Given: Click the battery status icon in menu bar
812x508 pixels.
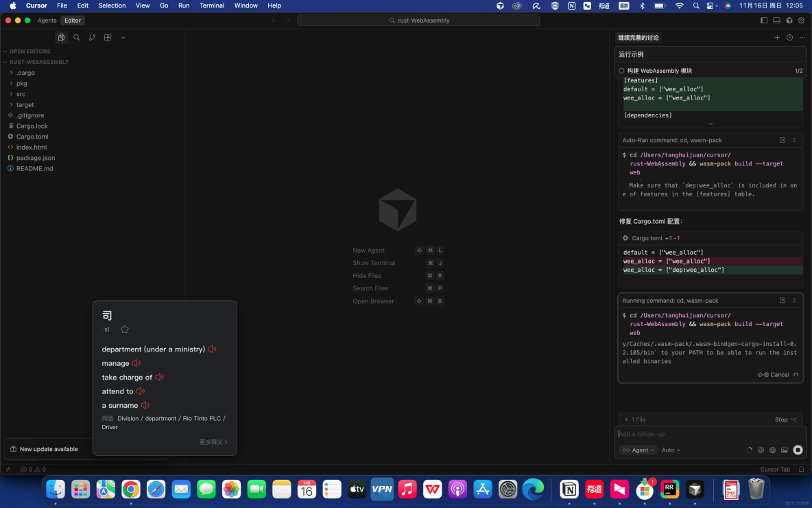Looking at the screenshot, I should (659, 5).
